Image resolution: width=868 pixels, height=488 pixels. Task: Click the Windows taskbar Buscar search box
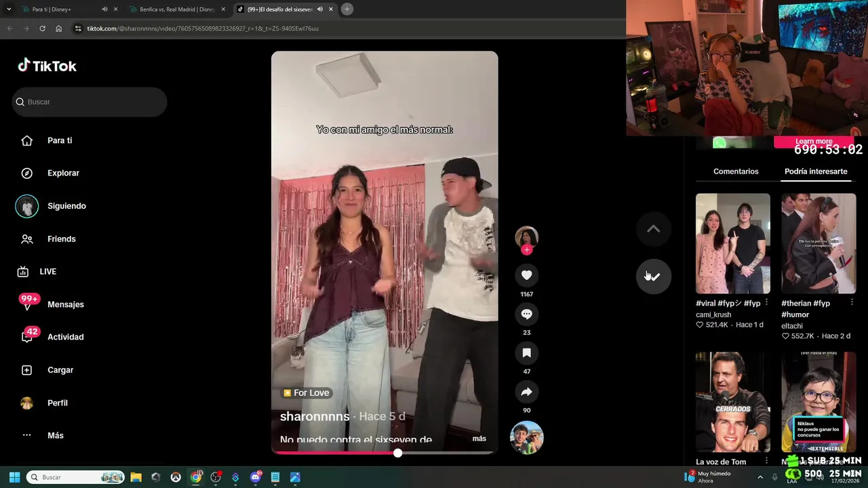click(x=75, y=477)
